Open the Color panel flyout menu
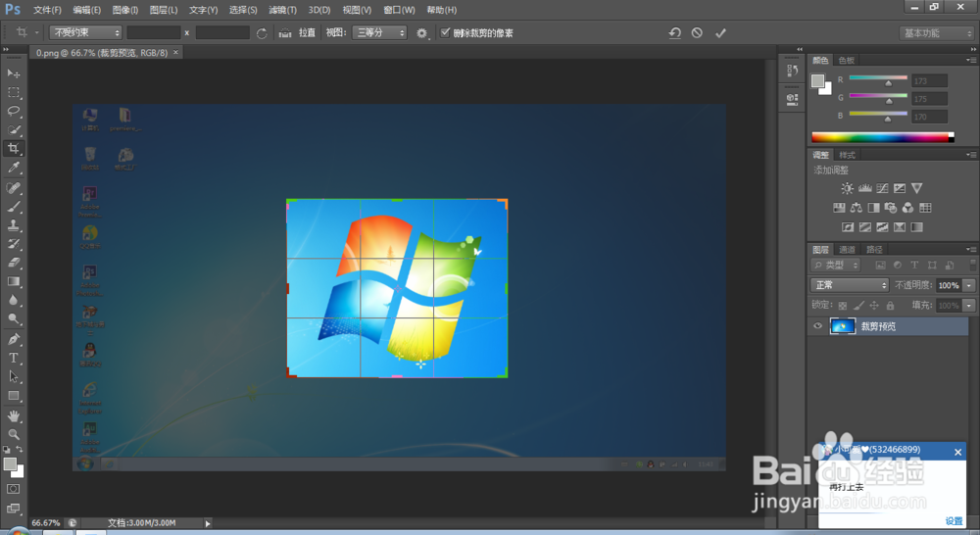The image size is (980, 535). pos(970,60)
